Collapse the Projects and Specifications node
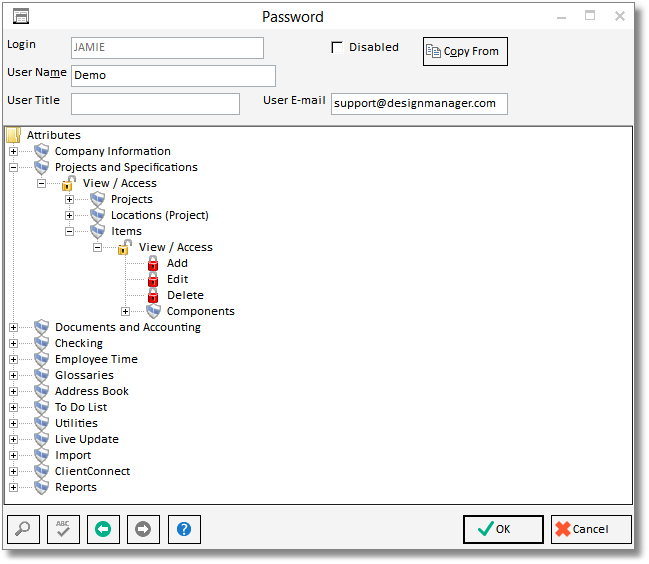Screen dimensions: 649x564 (x=13, y=168)
